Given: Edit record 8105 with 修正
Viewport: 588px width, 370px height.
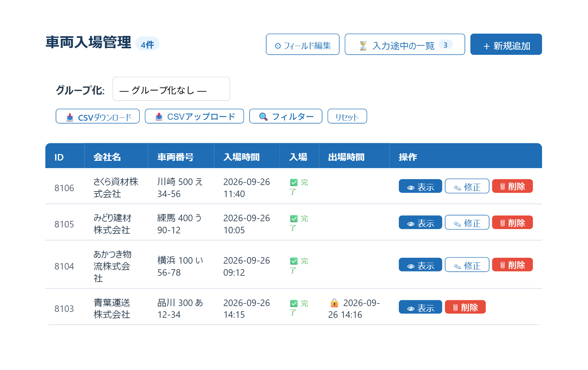Looking at the screenshot, I should point(467,222).
